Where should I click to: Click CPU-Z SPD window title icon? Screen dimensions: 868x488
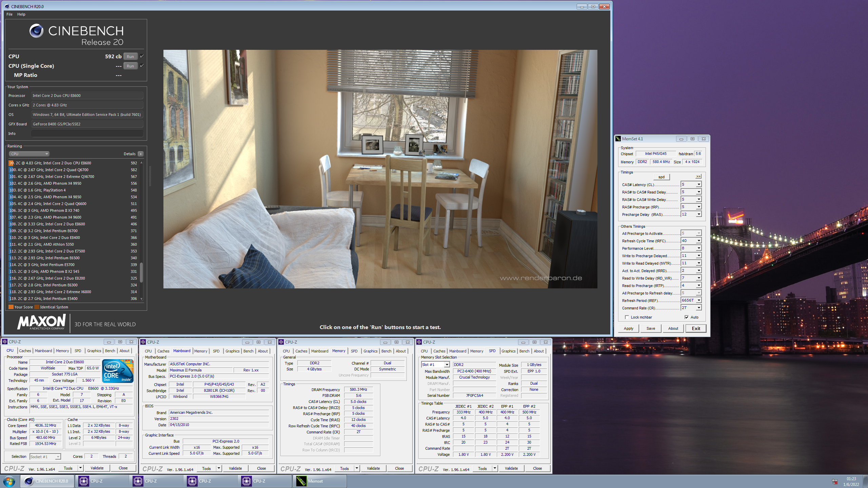[419, 342]
